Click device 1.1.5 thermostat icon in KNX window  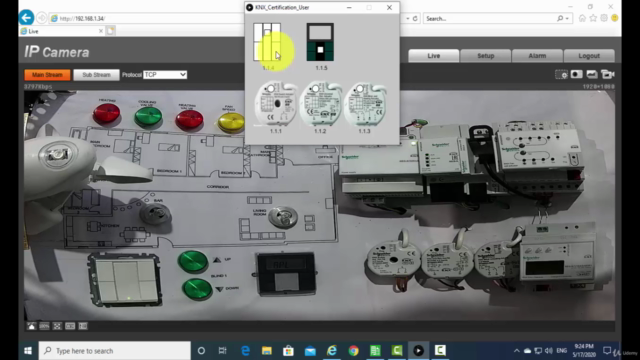(320, 42)
